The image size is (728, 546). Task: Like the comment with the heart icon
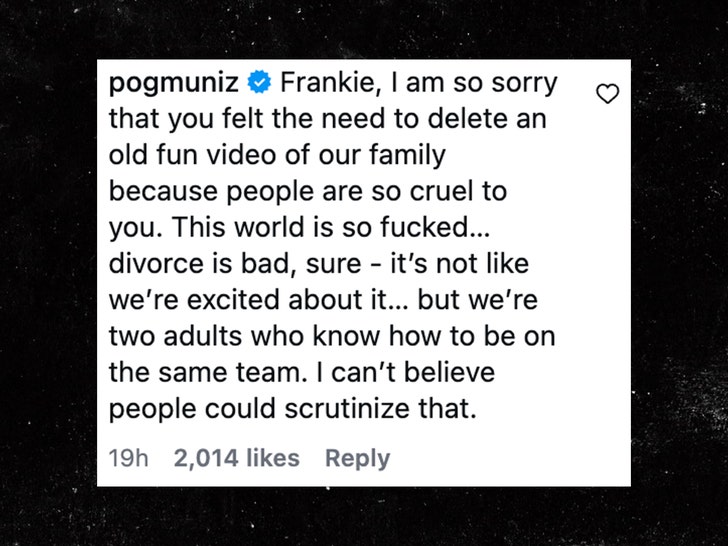(607, 93)
